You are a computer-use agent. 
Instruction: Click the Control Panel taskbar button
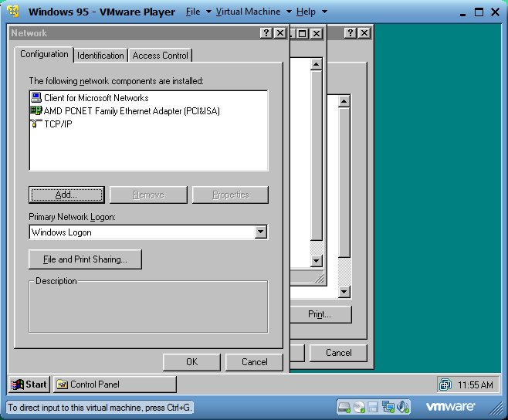coord(115,384)
